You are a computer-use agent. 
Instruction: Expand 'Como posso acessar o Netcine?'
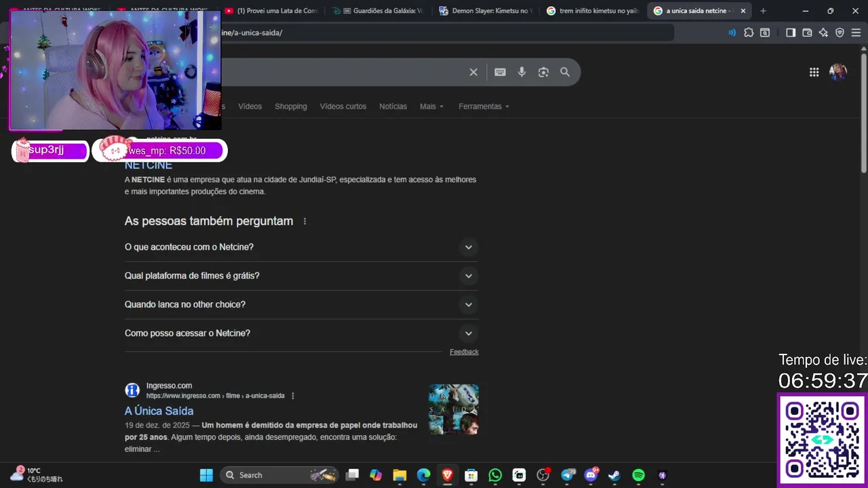tap(301, 333)
